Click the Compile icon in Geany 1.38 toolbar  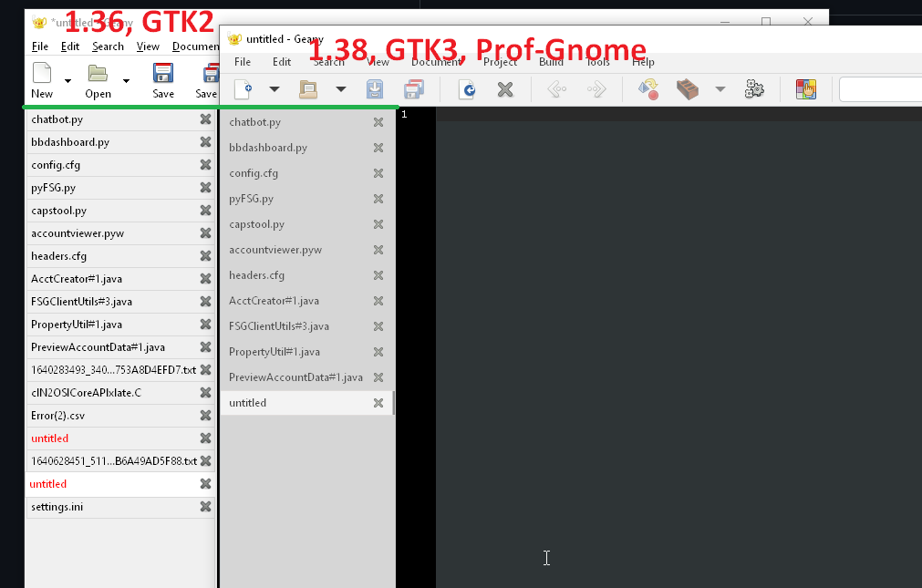(648, 89)
